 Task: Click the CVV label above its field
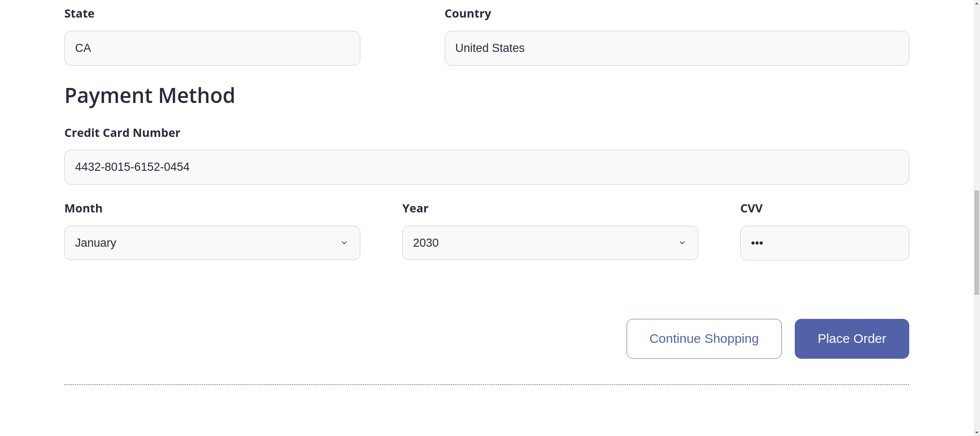(751, 208)
